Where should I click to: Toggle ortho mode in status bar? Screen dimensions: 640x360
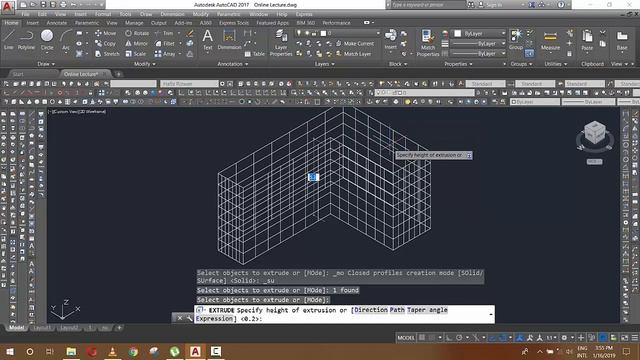tap(449, 338)
